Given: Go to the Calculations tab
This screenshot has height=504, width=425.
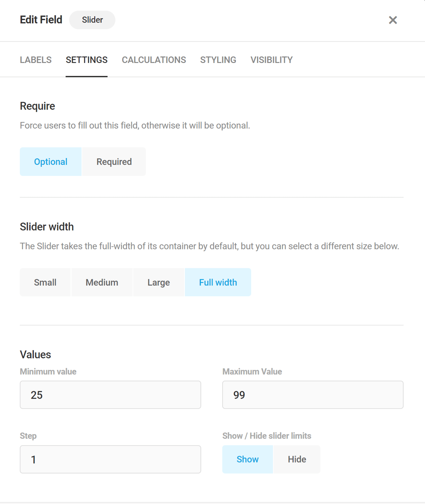Looking at the screenshot, I should click(154, 60).
